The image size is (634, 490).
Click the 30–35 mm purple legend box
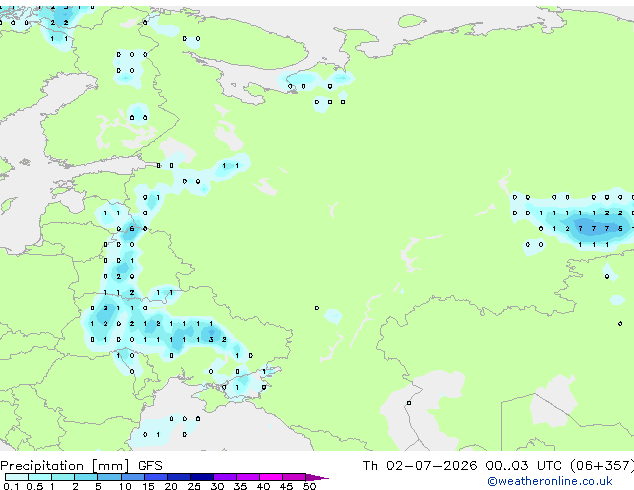click(224, 477)
